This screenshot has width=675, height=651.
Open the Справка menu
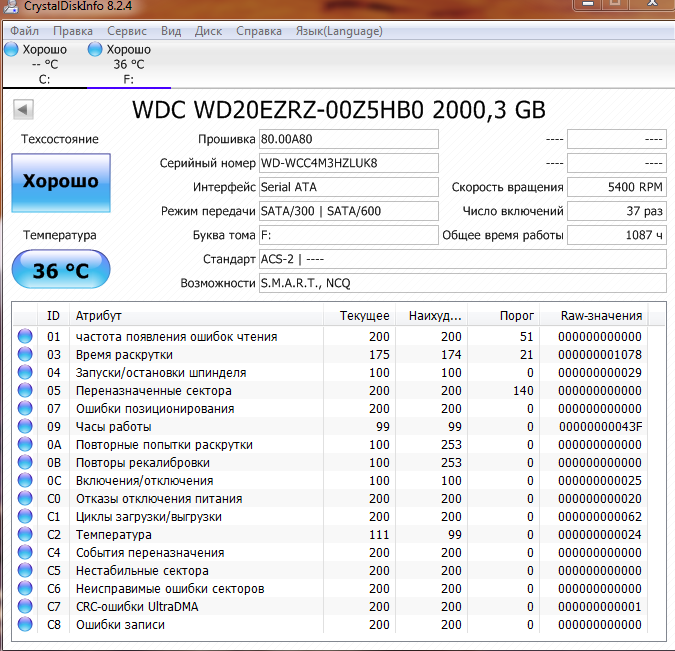[259, 31]
